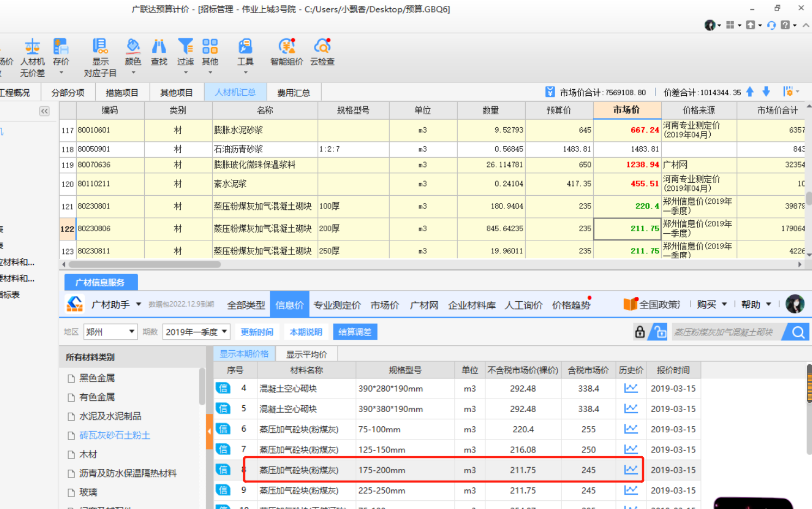Open the 价格趋势 tab
Image resolution: width=812 pixels, height=509 pixels.
point(571,305)
